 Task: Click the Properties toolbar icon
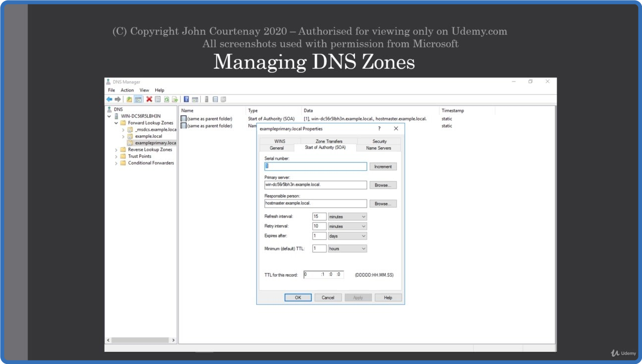[158, 100]
